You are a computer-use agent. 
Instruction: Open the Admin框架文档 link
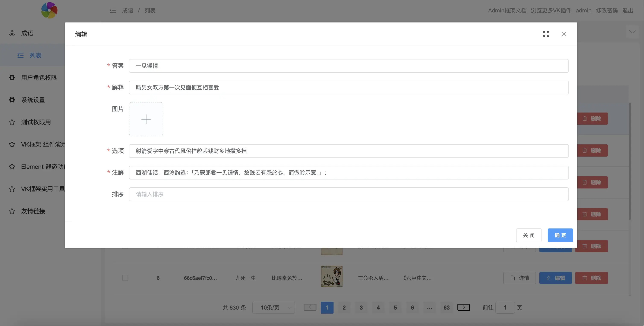click(x=507, y=10)
